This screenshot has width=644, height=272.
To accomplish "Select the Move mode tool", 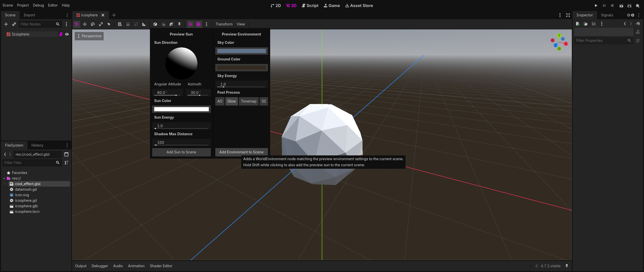I will tap(85, 24).
